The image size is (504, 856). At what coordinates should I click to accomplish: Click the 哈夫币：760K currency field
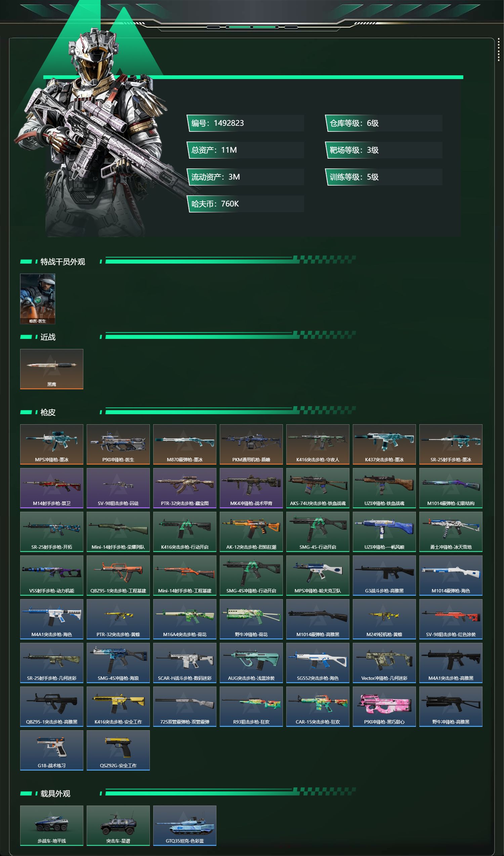(246, 203)
